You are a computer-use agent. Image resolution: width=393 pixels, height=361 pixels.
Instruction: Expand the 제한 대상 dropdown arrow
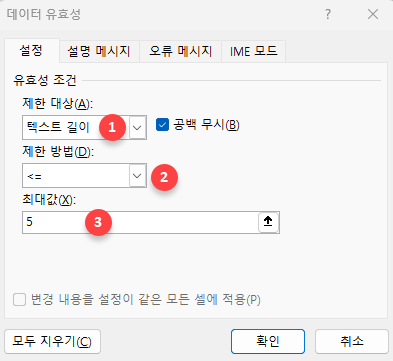[x=137, y=128]
